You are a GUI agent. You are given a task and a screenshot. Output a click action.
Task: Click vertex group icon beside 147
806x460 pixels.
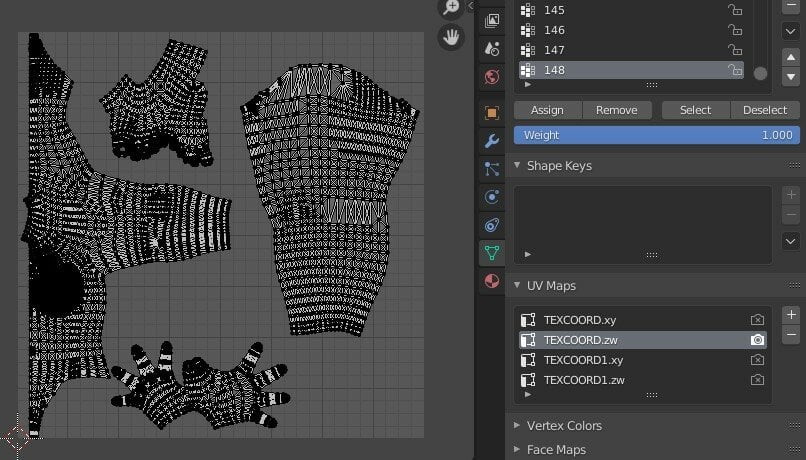[528, 50]
